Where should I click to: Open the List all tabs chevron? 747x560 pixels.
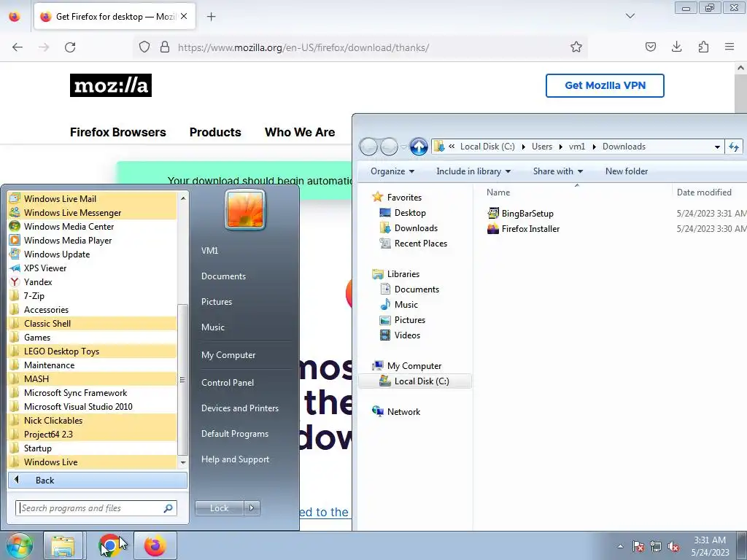(630, 16)
